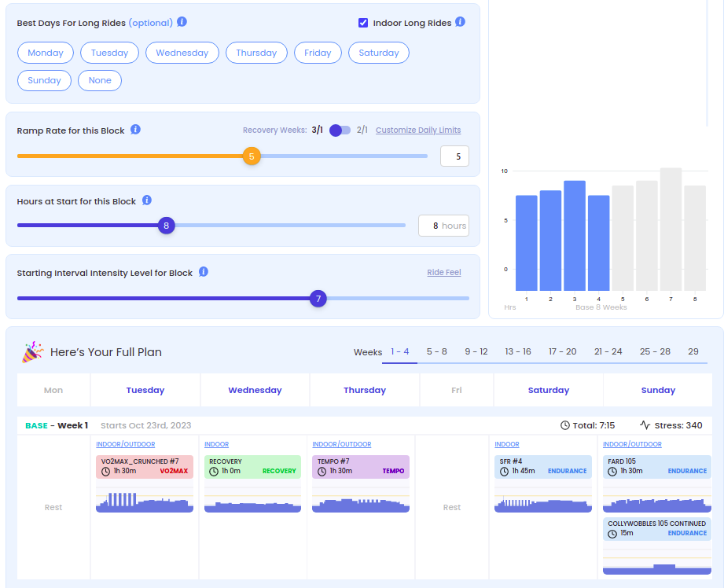The image size is (724, 588).
Task: Open the COLLYWOBBLES 105 CONTINUED workout card
Action: 657,529
